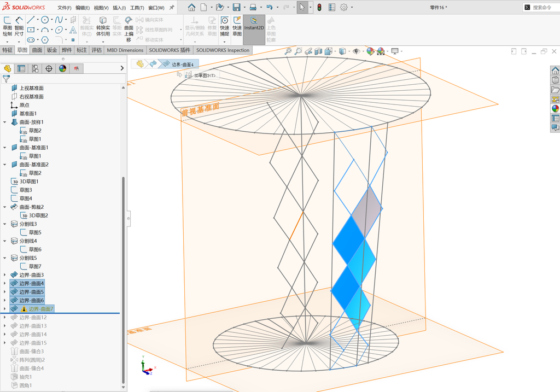Toggle 快速草图 rapid sketch

tap(237, 26)
